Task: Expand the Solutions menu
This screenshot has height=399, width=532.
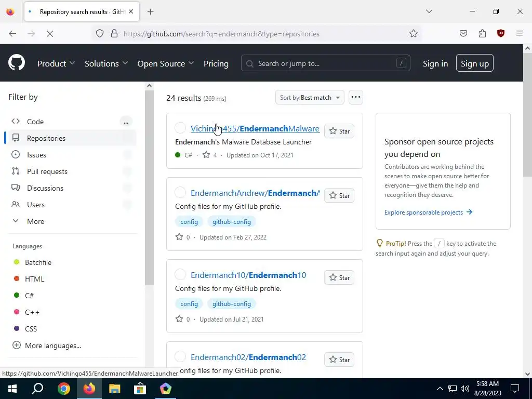Action: [106, 63]
